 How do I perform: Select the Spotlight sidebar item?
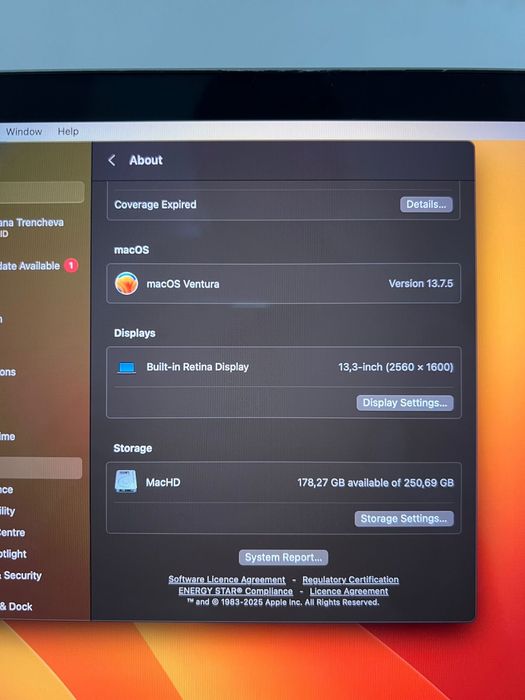[13, 554]
